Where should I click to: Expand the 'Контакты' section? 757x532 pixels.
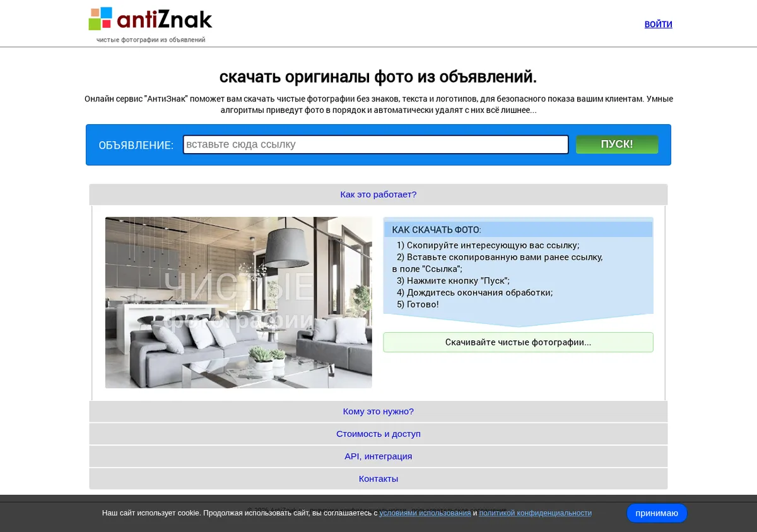click(378, 479)
